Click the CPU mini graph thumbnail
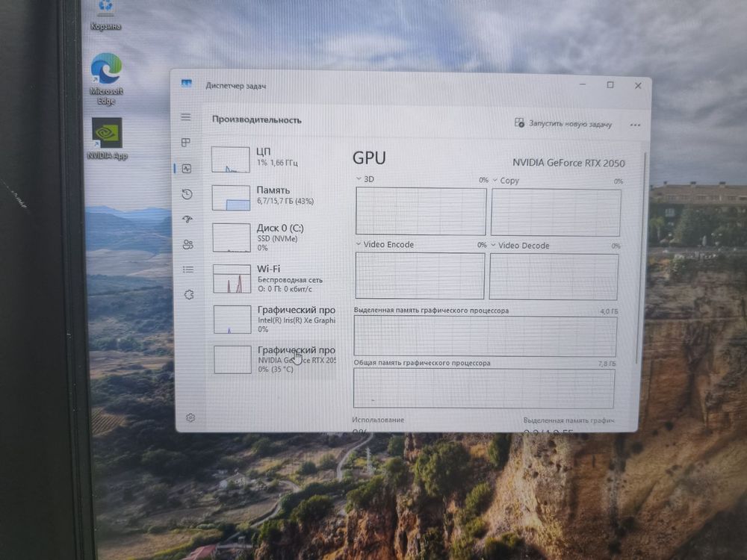747x560 pixels. (231, 160)
